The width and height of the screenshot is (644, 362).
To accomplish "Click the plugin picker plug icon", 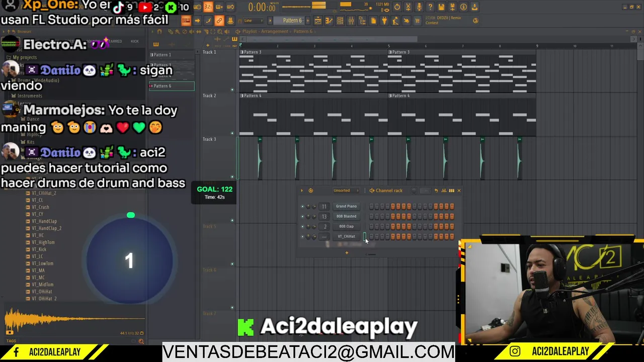I will 384,21.
